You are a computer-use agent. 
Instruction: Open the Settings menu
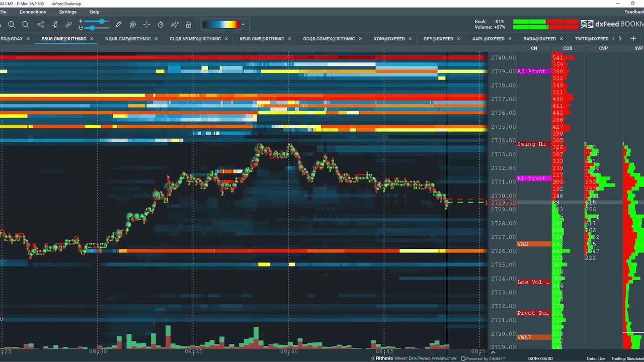[x=68, y=12]
